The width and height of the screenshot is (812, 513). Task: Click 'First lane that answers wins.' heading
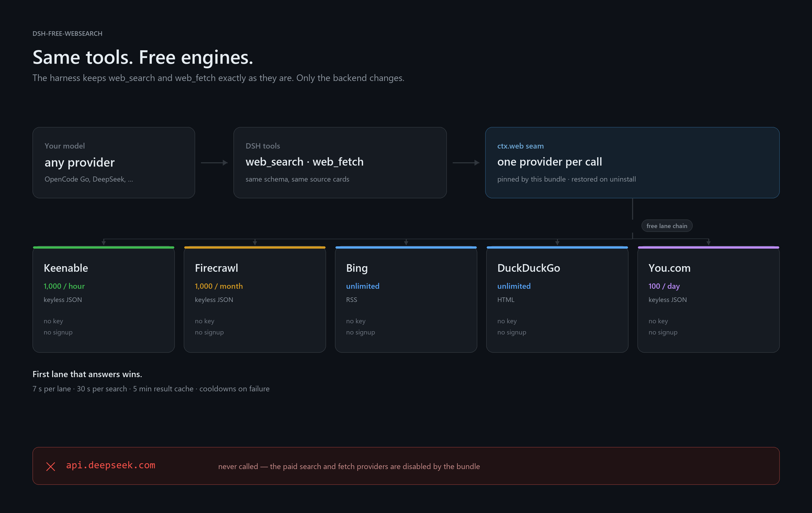(x=87, y=374)
